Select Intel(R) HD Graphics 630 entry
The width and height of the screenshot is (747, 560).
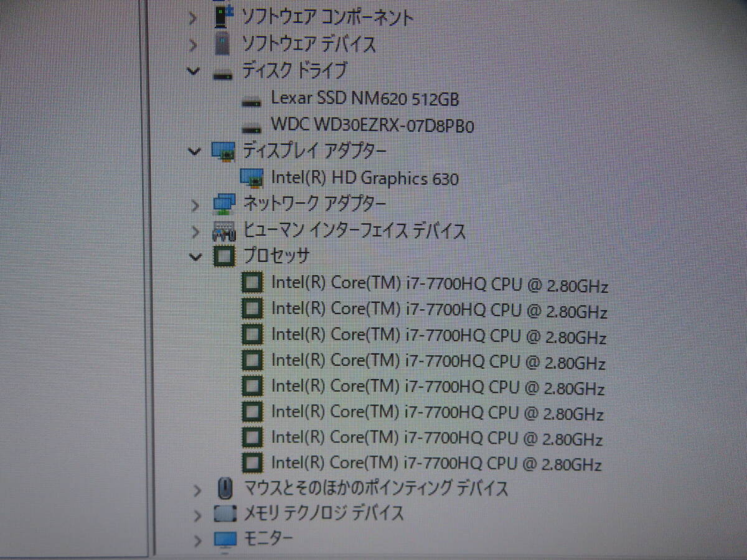pyautogui.click(x=365, y=179)
